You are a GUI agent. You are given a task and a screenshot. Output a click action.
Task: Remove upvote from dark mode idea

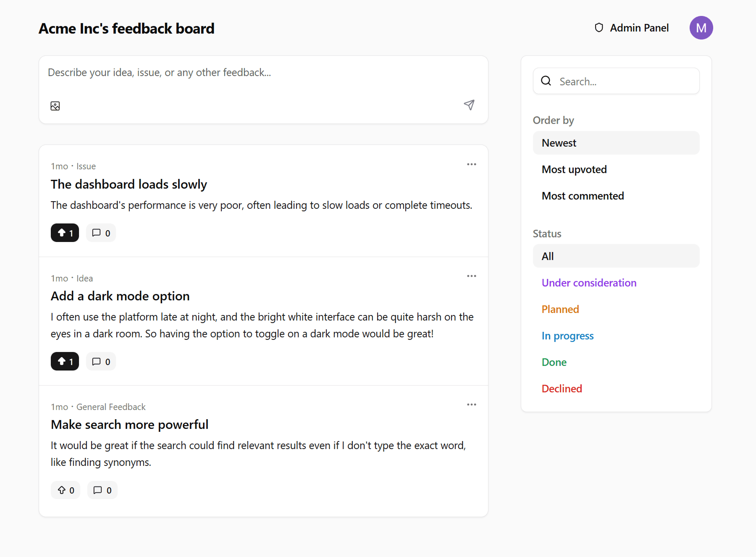click(x=65, y=361)
